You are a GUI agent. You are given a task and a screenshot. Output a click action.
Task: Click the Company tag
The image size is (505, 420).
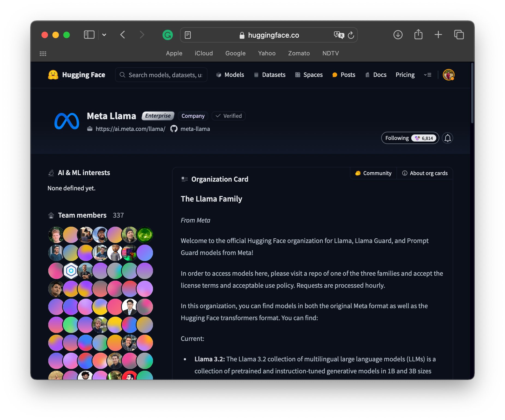[x=193, y=116]
